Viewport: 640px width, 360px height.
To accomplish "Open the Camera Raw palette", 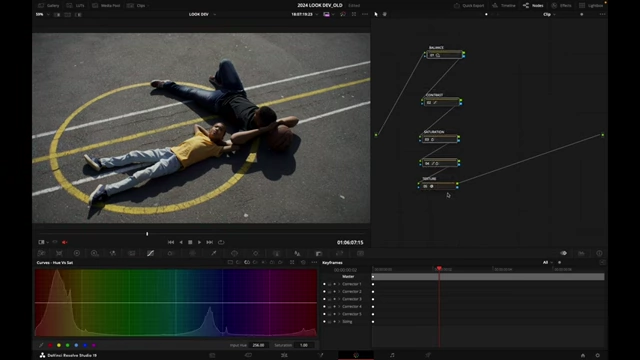I will [42, 253].
